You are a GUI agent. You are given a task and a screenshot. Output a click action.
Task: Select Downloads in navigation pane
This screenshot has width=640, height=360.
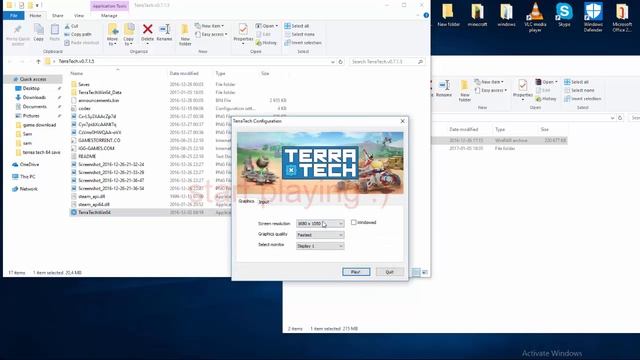(34, 98)
